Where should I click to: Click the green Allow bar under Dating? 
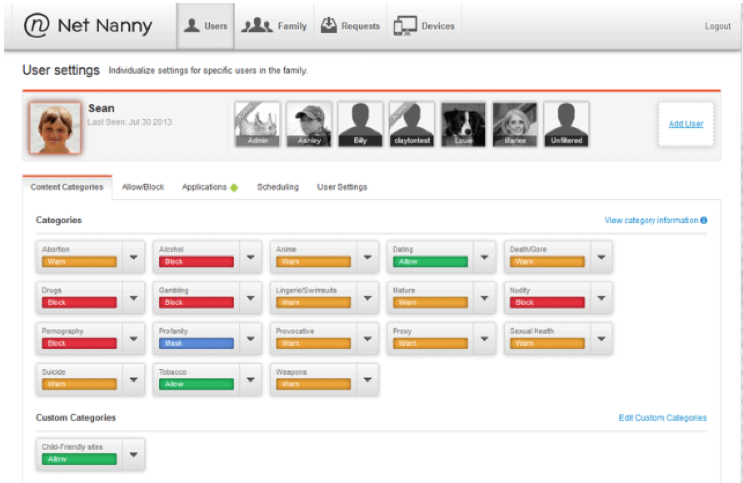(x=430, y=262)
